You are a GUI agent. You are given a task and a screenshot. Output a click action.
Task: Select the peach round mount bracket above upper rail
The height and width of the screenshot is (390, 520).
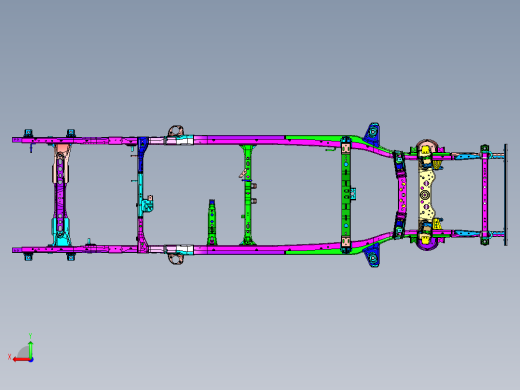coord(176,131)
